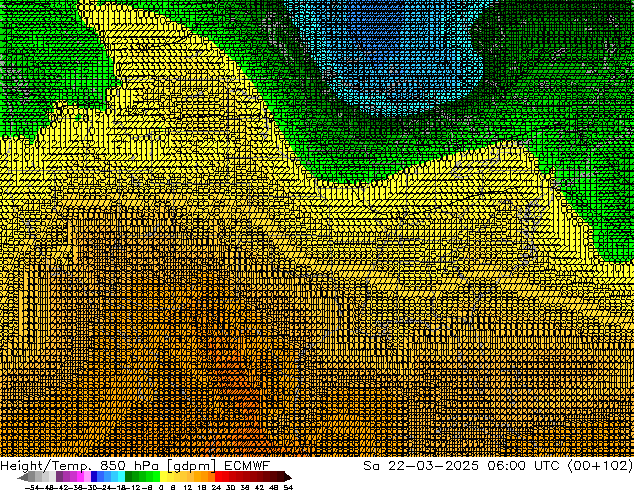The height and width of the screenshot is (490, 634).
Task: Click the bright yellow legend swatch above 0
Action: point(163,477)
